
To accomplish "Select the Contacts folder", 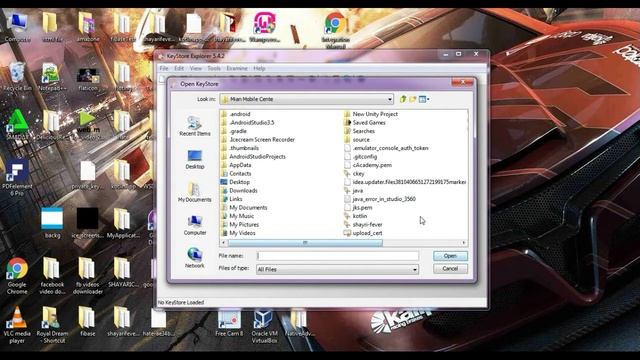I will 236,173.
